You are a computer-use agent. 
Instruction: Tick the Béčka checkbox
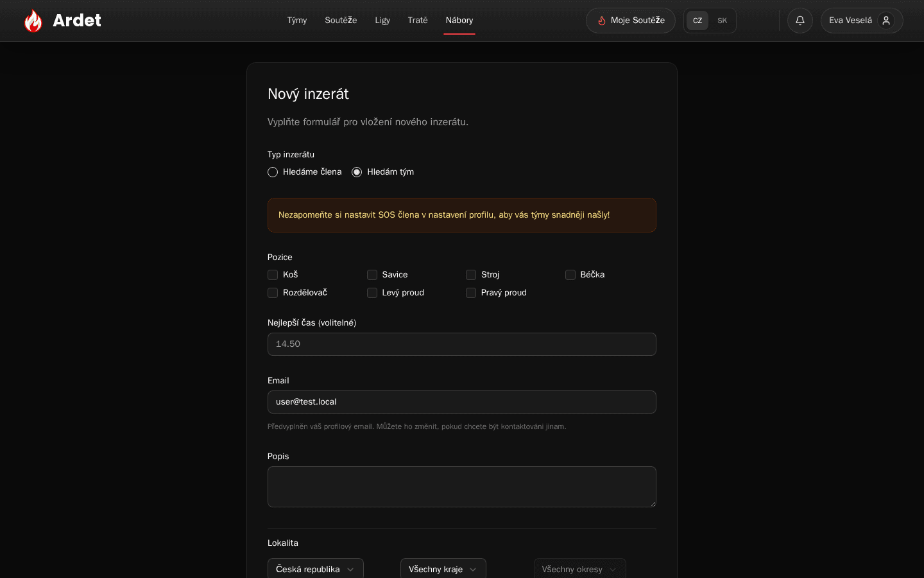570,275
